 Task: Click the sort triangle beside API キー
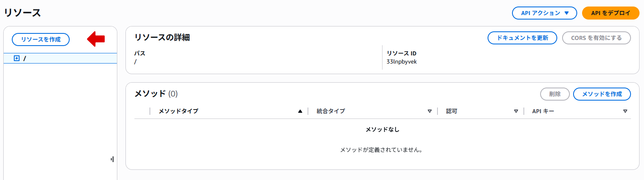pyautogui.click(x=625, y=111)
